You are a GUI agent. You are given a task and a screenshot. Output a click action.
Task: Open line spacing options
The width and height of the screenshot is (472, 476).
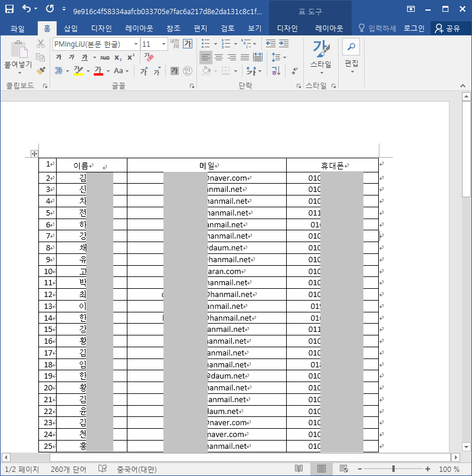(278, 57)
